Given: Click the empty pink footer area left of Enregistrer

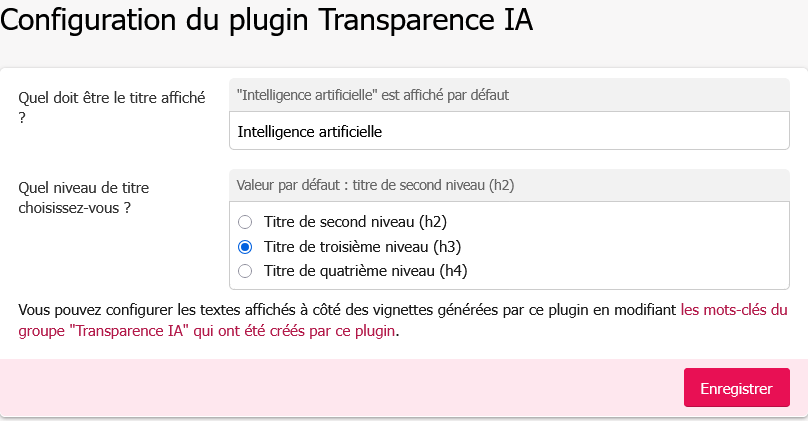Looking at the screenshot, I should 340,388.
